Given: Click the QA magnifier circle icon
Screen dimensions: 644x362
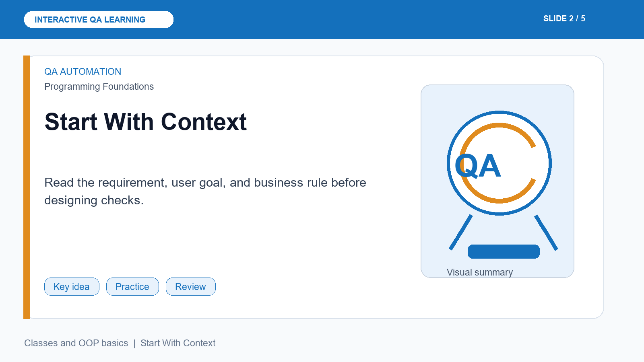Looking at the screenshot, I should click(499, 163).
